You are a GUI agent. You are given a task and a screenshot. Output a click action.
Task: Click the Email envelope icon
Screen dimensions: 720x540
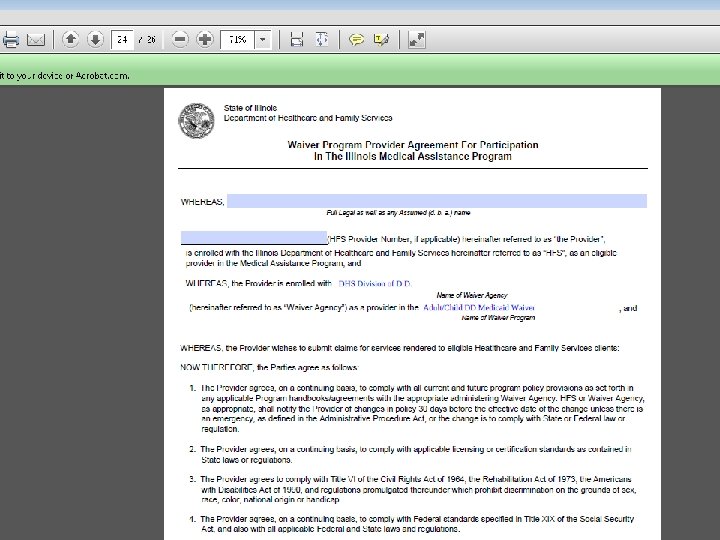(x=36, y=39)
